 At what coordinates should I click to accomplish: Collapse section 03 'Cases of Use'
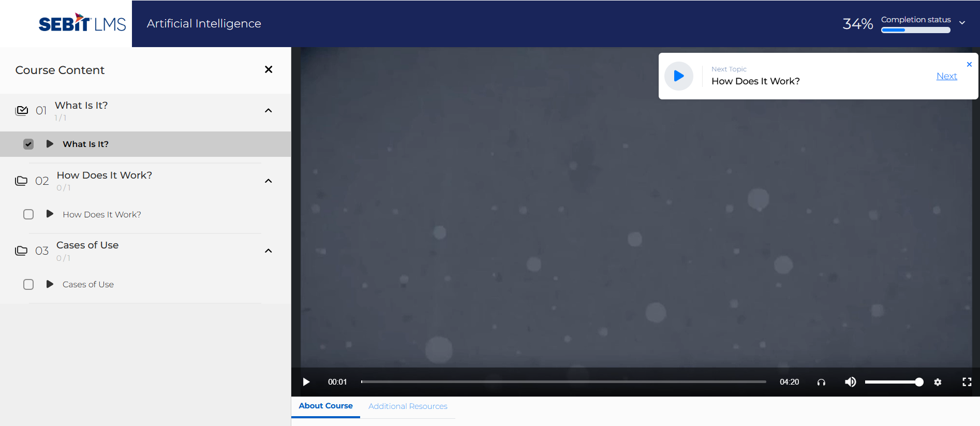[x=269, y=251]
